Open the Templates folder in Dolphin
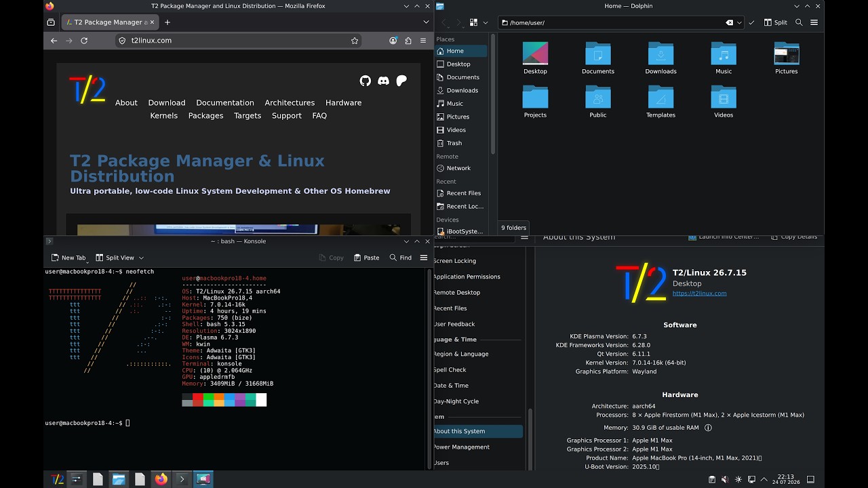The image size is (868, 488). coord(660,102)
